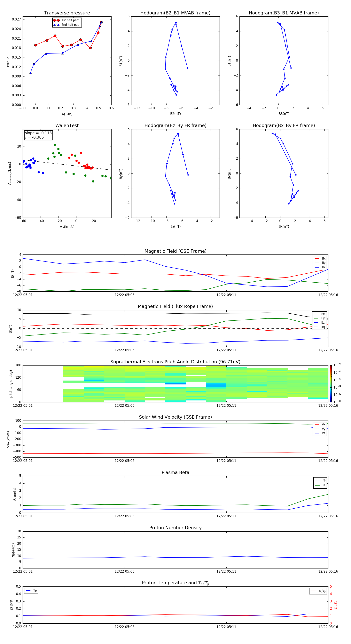Viewport: 351px width, 644px height.
Task: Click the 'Vz' legend entry
Action: click(x=320, y=433)
